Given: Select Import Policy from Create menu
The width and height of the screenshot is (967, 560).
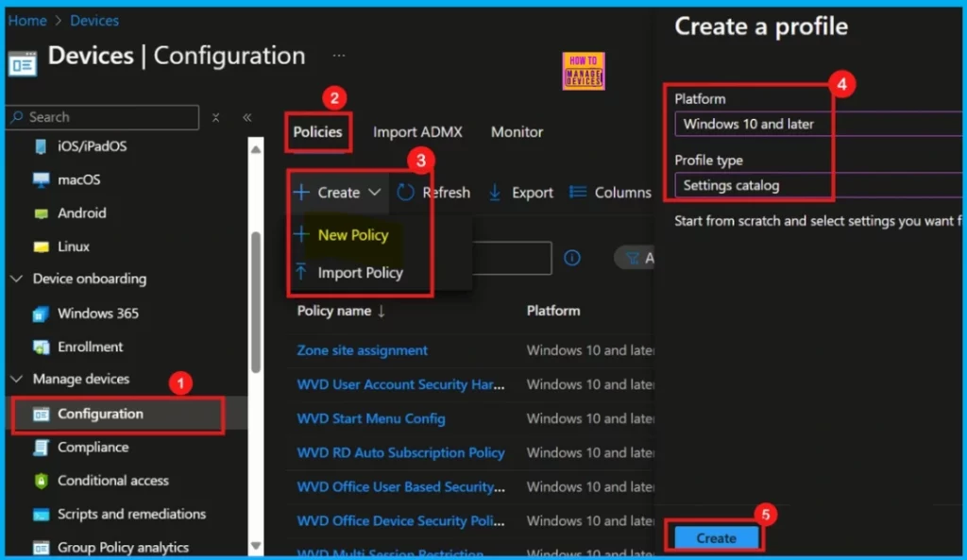Looking at the screenshot, I should 360,273.
